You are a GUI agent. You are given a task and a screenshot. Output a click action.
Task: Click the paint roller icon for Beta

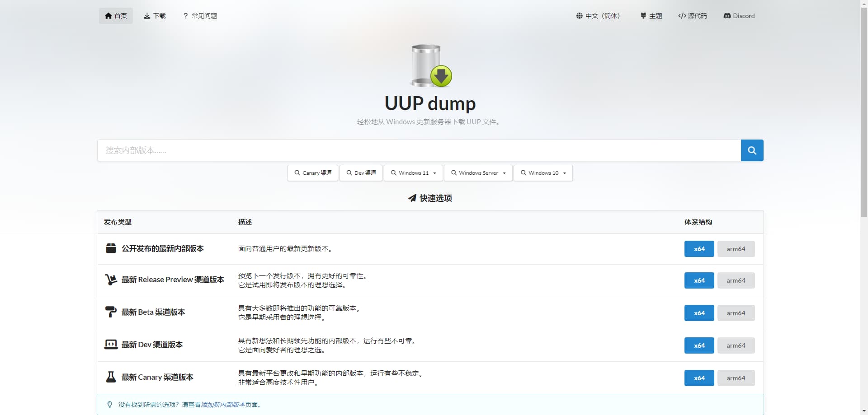point(111,312)
